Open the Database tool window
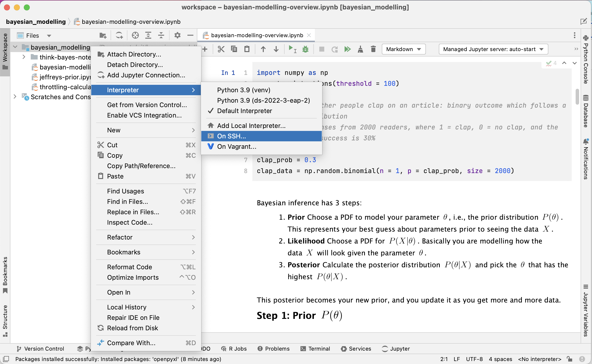 (586, 111)
